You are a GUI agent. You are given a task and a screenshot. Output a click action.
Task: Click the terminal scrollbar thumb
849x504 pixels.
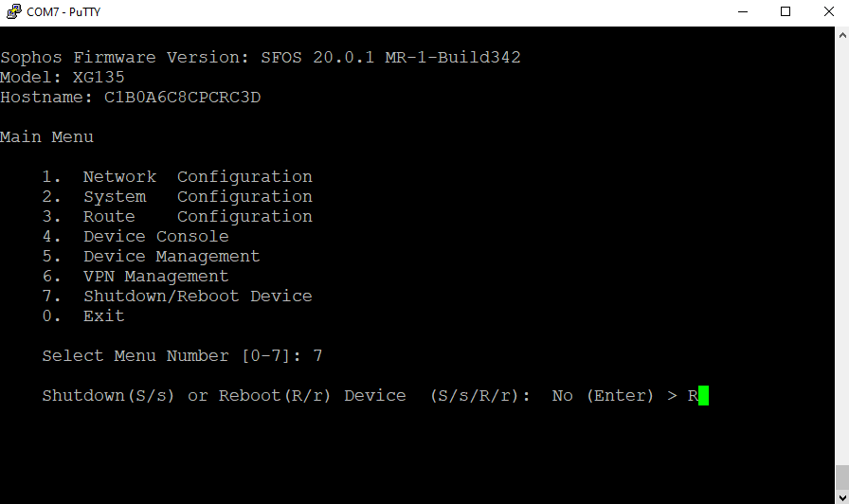point(841,475)
